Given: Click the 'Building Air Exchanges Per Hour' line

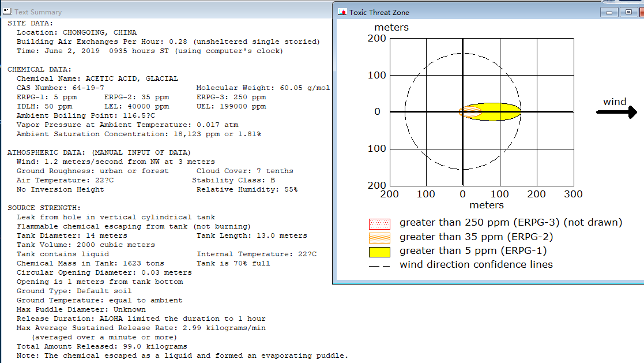Looking at the screenshot, I should (168, 42).
